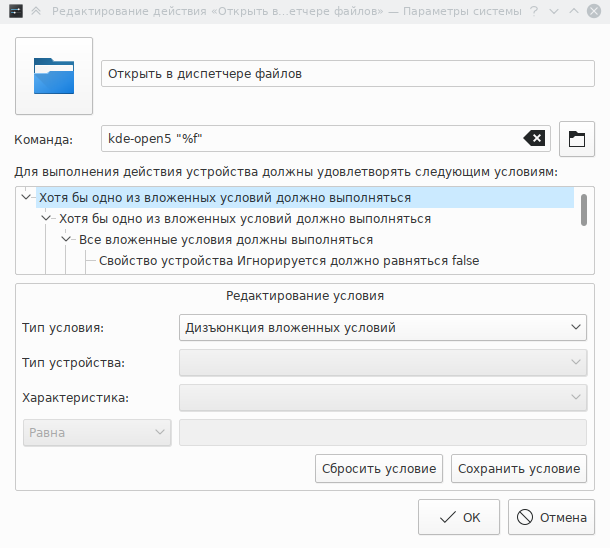Screen dimensions: 610x548
Task: Open the 'Тип устройства' dropdown
Action: (382, 362)
